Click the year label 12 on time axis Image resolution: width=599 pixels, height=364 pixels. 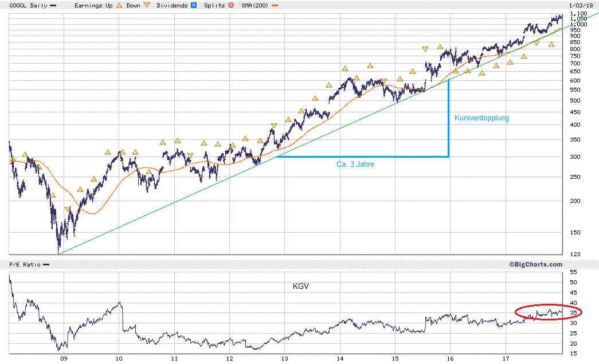pyautogui.click(x=230, y=358)
